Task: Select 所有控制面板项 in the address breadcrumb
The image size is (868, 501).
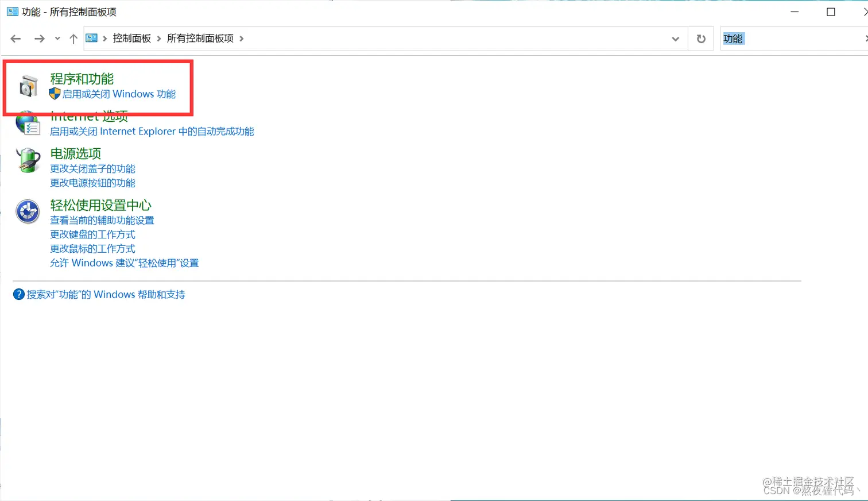Action: pyautogui.click(x=200, y=38)
